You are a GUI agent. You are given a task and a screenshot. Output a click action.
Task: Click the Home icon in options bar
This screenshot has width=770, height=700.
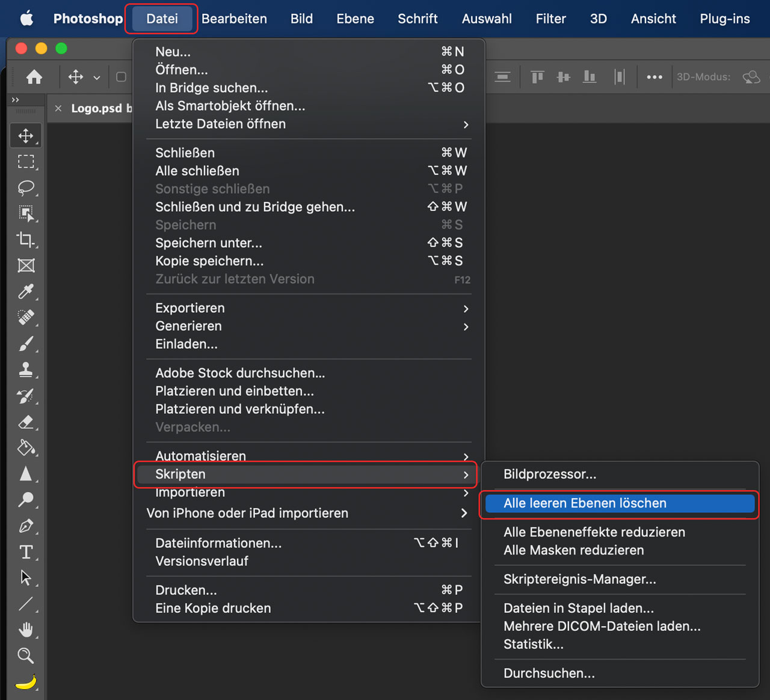(x=34, y=77)
